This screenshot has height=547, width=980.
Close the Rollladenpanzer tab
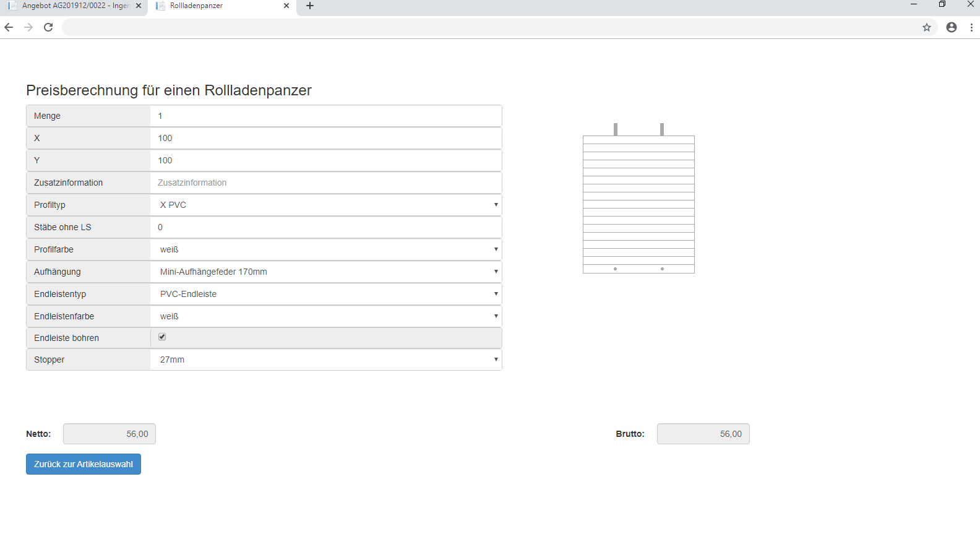pos(286,6)
